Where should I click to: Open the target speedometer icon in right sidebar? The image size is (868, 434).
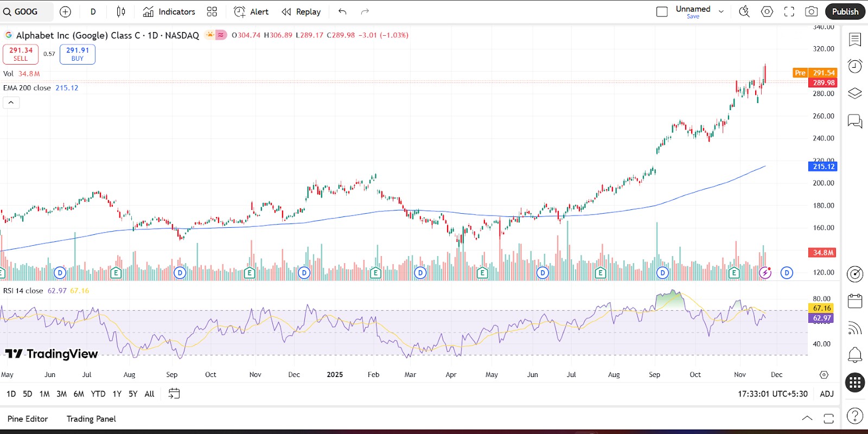click(855, 274)
